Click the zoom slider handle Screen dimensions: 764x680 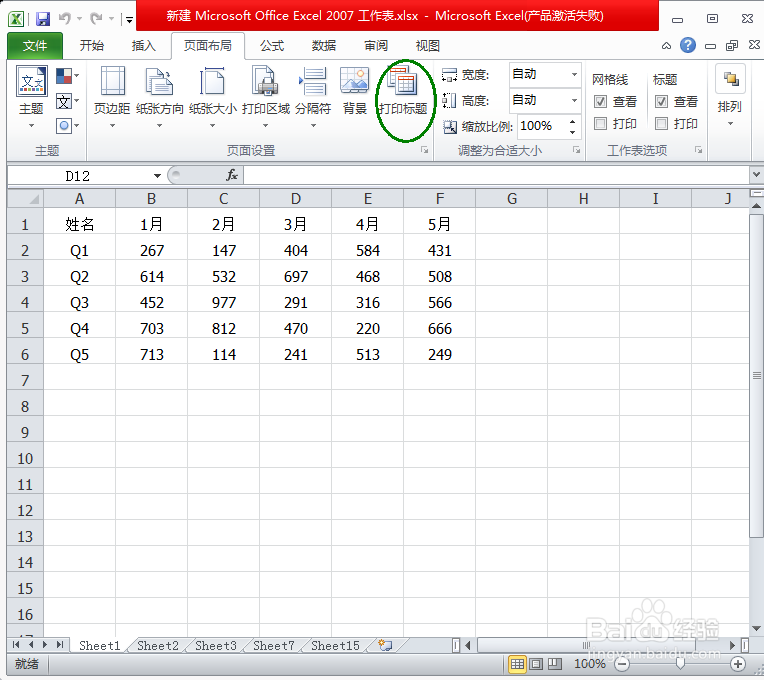point(680,663)
